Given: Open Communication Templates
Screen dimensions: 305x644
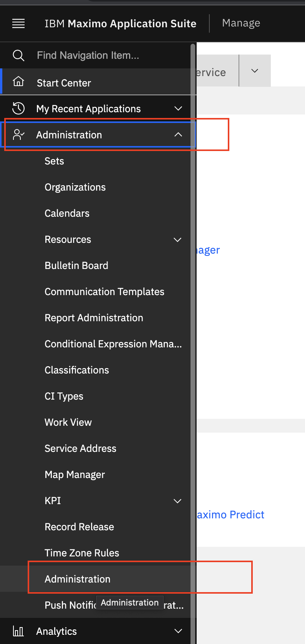Looking at the screenshot, I should click(x=104, y=292).
